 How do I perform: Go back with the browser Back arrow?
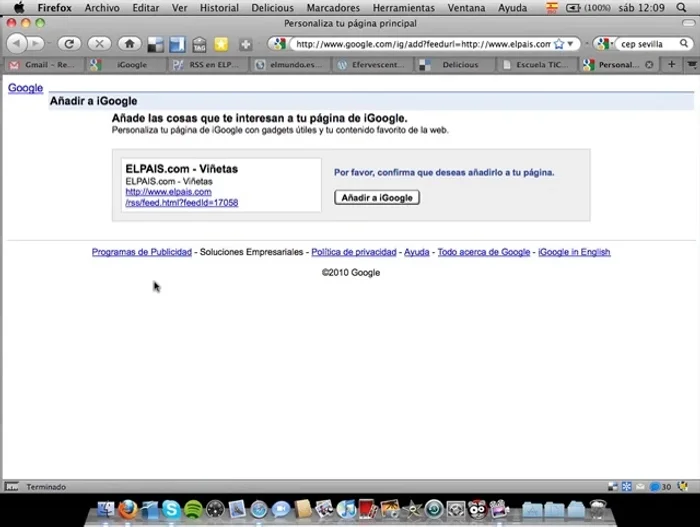17,43
